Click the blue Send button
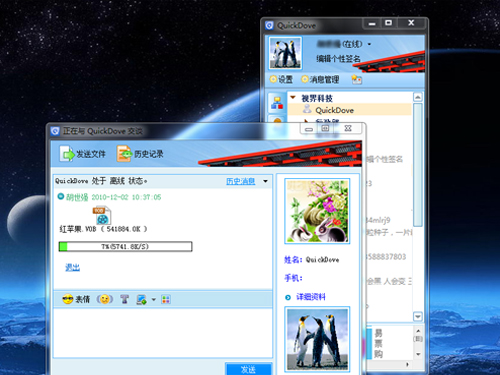 click(x=248, y=369)
